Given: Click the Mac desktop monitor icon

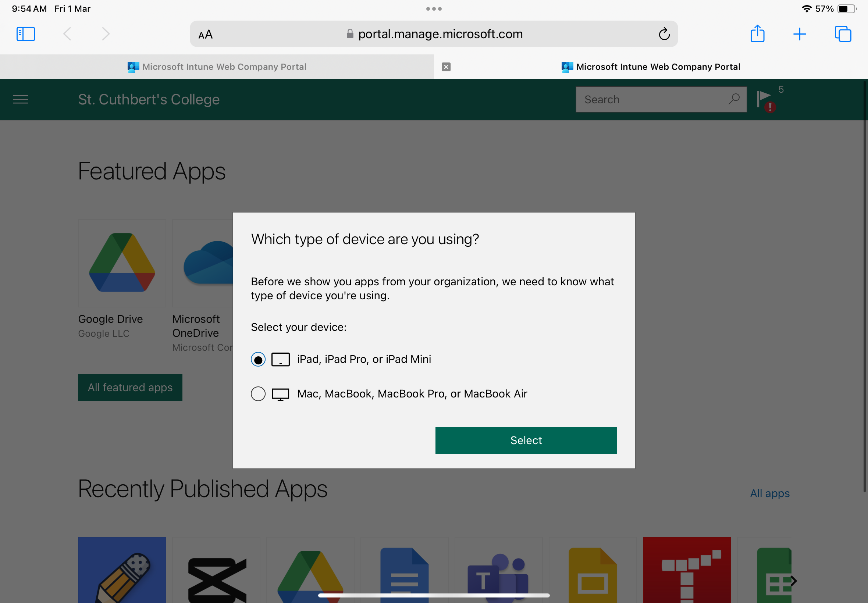Looking at the screenshot, I should tap(280, 395).
